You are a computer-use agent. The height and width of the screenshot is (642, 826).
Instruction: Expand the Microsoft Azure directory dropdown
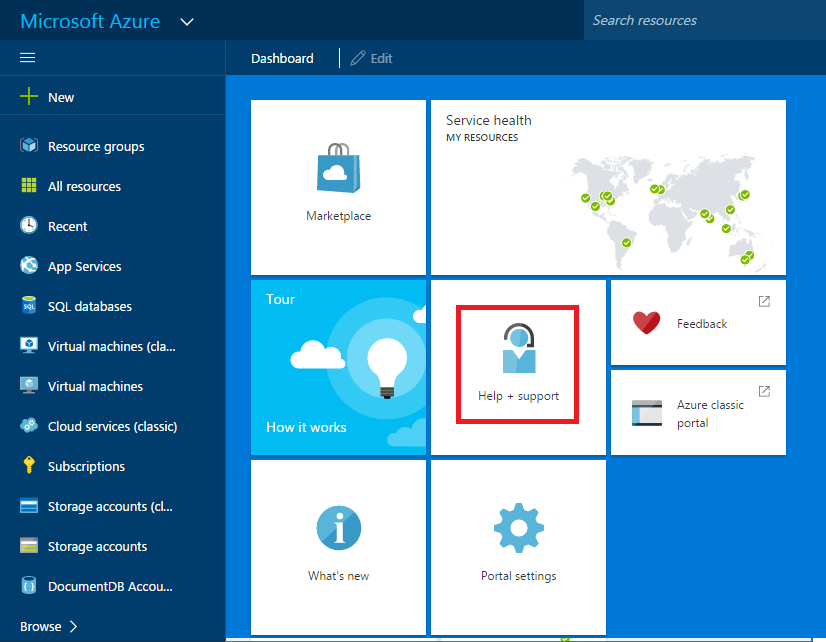(x=186, y=20)
